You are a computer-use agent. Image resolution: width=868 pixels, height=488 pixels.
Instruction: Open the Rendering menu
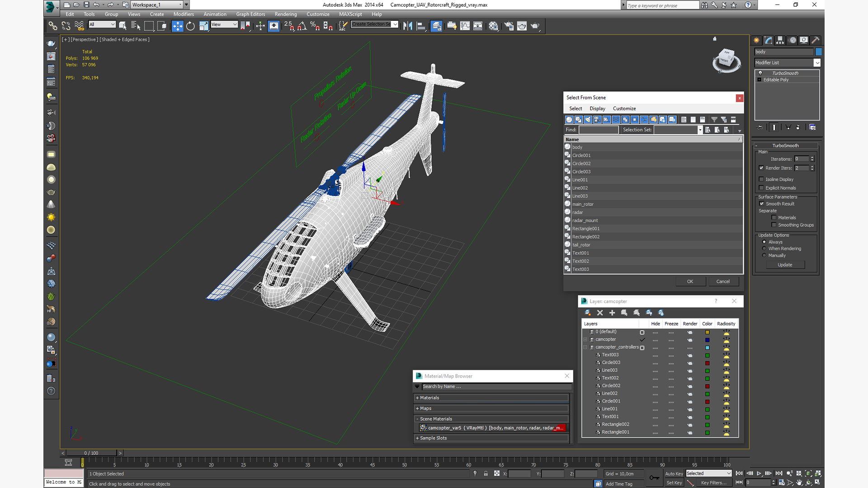286,14
